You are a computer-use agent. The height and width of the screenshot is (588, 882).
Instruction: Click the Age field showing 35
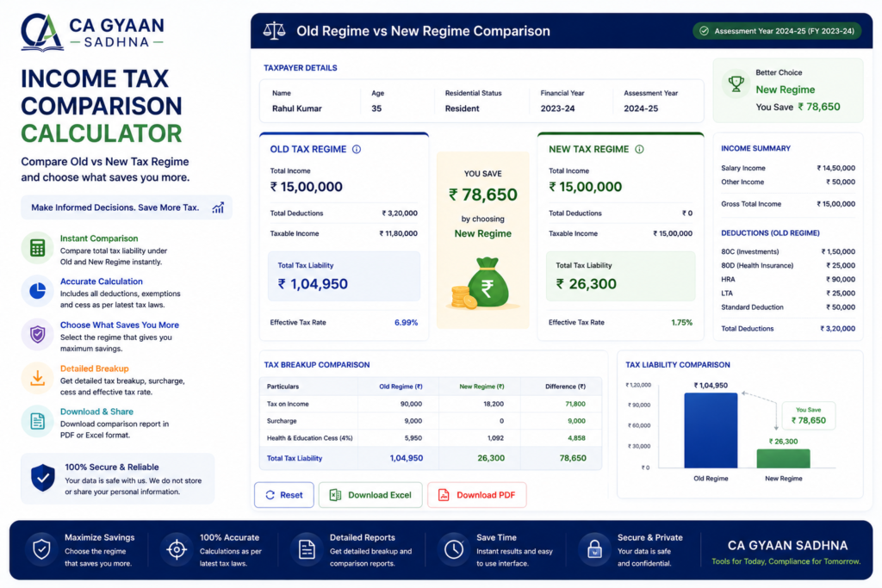[377, 102]
